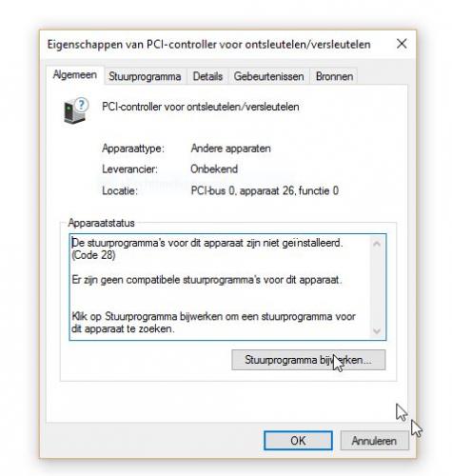Switch to the Gebeurtenissen tab

(x=268, y=76)
